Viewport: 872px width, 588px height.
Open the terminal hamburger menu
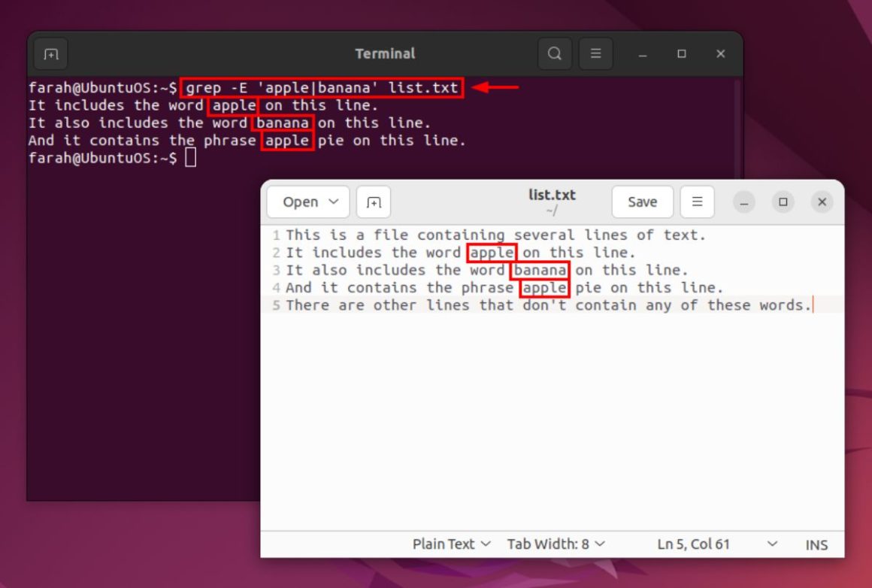tap(596, 53)
